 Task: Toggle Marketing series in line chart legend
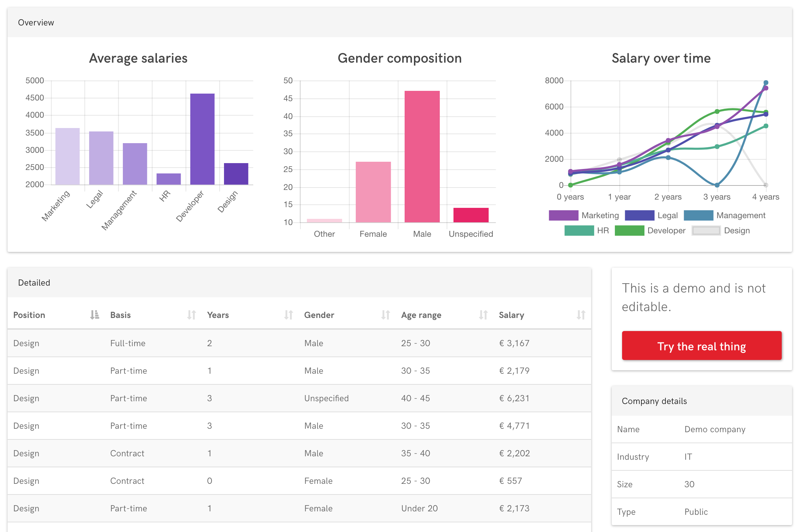[x=564, y=215]
